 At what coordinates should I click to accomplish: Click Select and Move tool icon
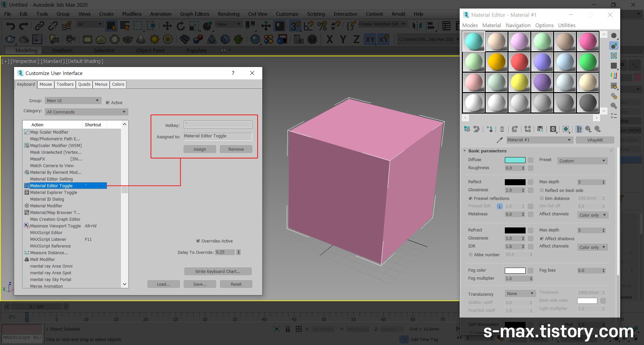pos(167,25)
